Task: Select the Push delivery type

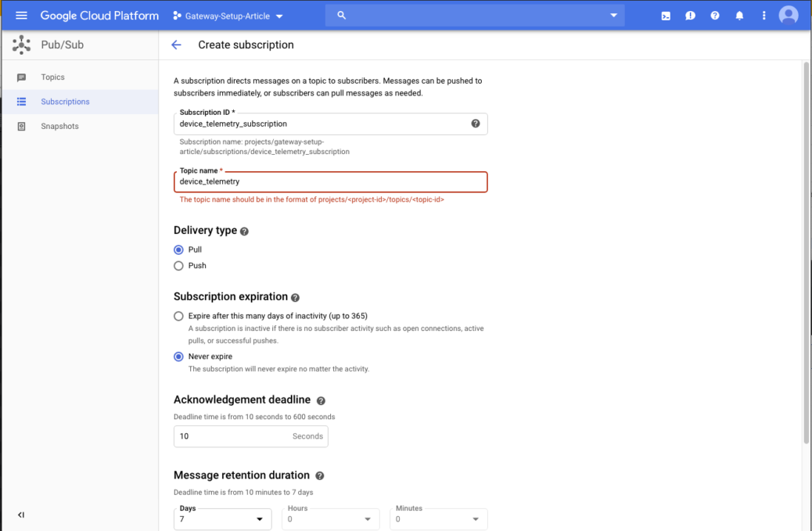Action: pos(178,265)
